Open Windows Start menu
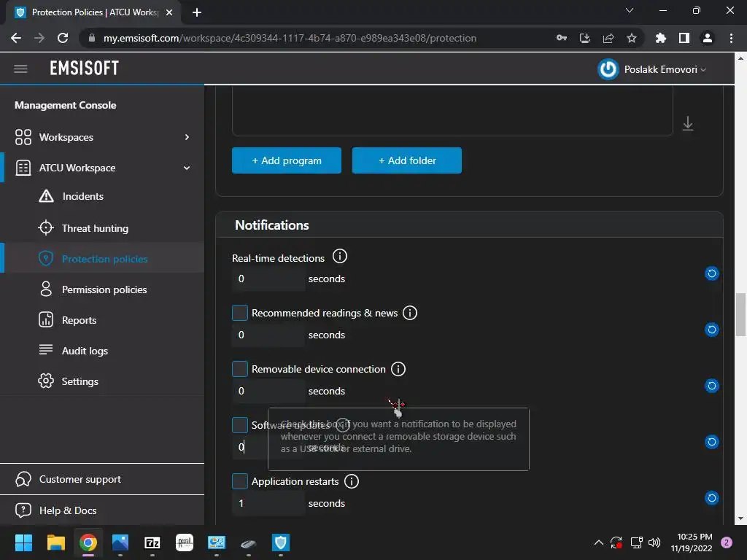The height and width of the screenshot is (560, 747). tap(23, 542)
